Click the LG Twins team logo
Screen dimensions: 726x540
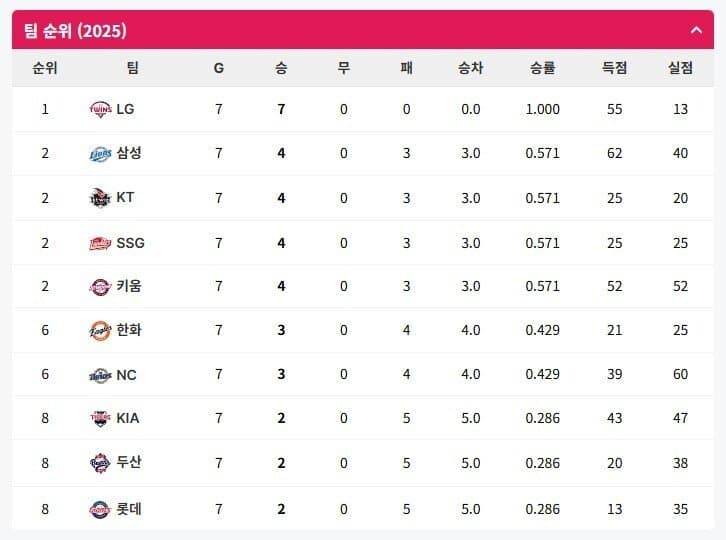tap(100, 109)
